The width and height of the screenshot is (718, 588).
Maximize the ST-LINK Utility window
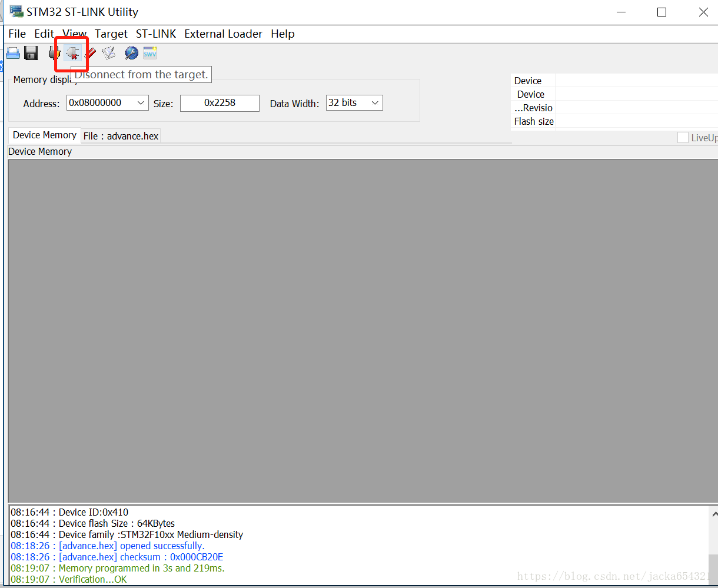pyautogui.click(x=662, y=12)
